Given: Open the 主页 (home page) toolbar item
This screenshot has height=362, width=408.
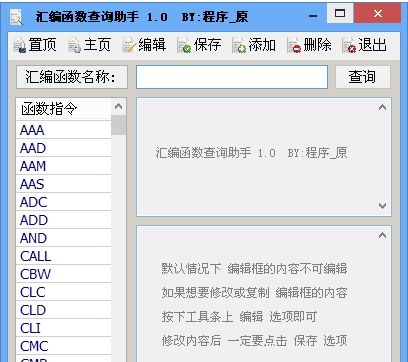Looking at the screenshot, I should click(x=89, y=45).
